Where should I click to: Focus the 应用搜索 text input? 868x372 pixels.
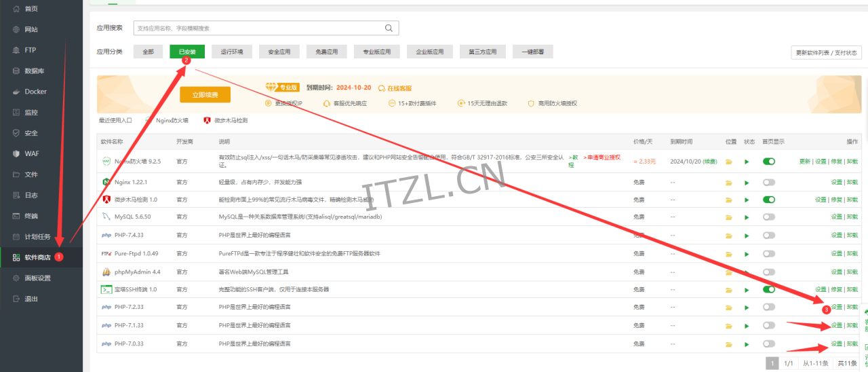click(258, 28)
